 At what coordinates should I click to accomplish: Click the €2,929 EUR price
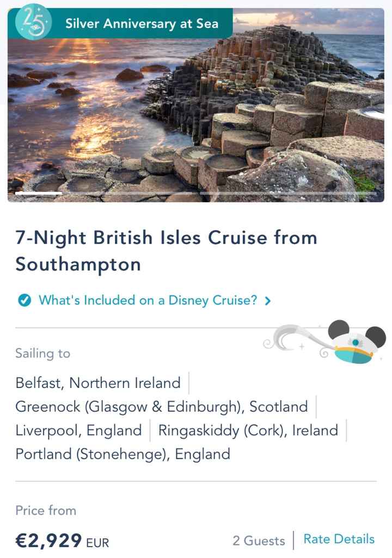62,541
